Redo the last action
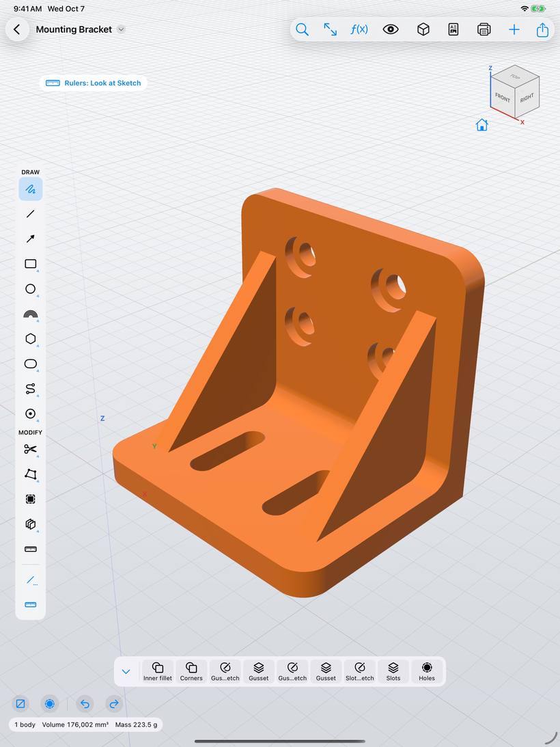 (114, 704)
